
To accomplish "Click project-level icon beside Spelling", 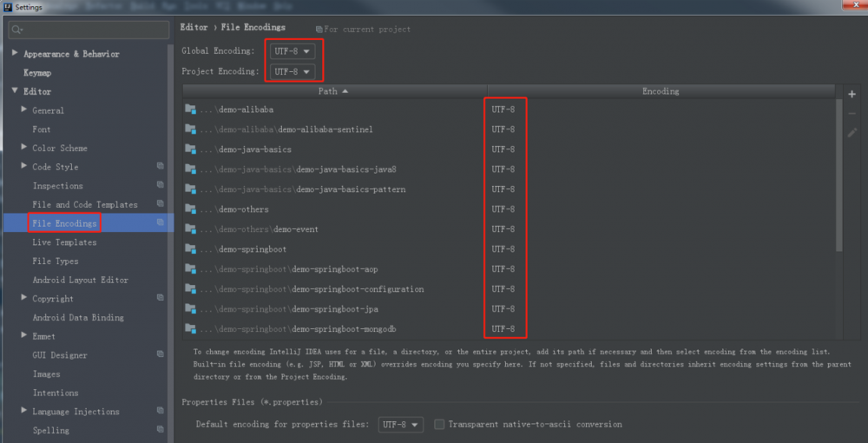I will [x=160, y=429].
